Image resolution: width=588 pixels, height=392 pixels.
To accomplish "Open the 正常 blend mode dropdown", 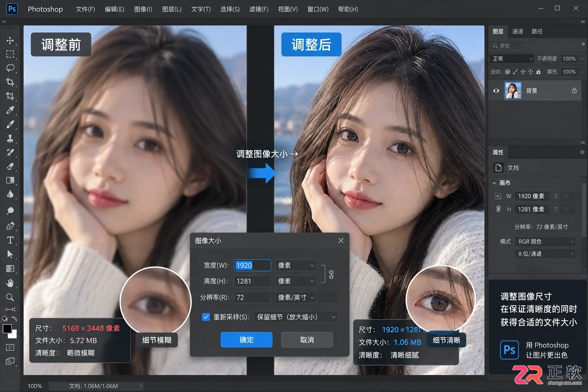I will click(x=512, y=59).
